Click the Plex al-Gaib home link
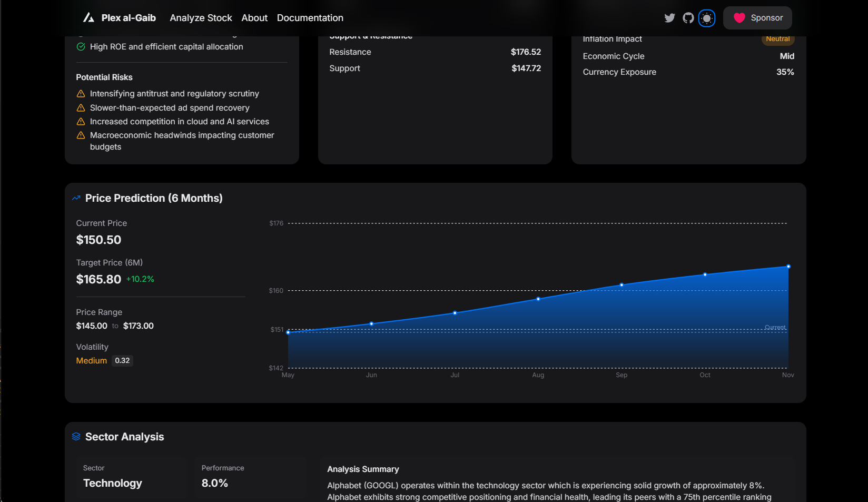The height and width of the screenshot is (502, 868). point(120,18)
